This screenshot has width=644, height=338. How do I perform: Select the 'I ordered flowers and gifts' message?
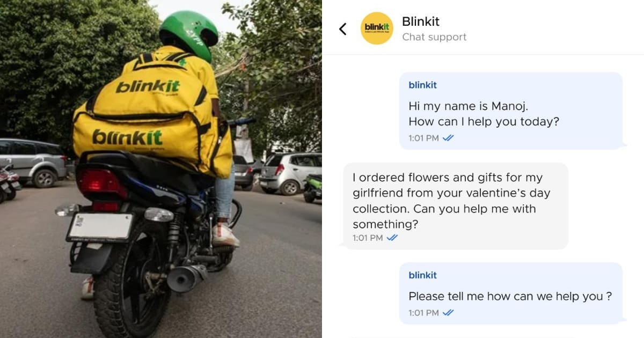456,206
